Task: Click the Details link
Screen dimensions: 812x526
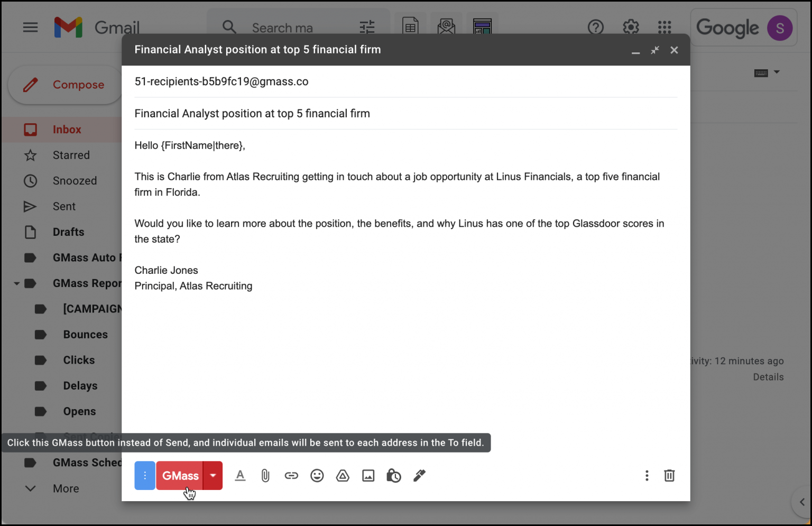Action: pos(769,377)
